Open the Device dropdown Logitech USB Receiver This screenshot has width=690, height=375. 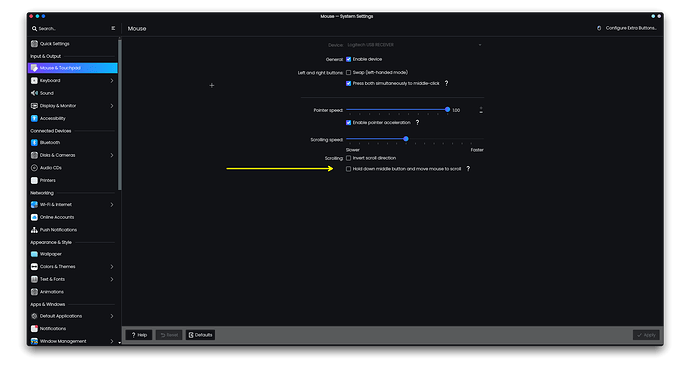(x=415, y=45)
